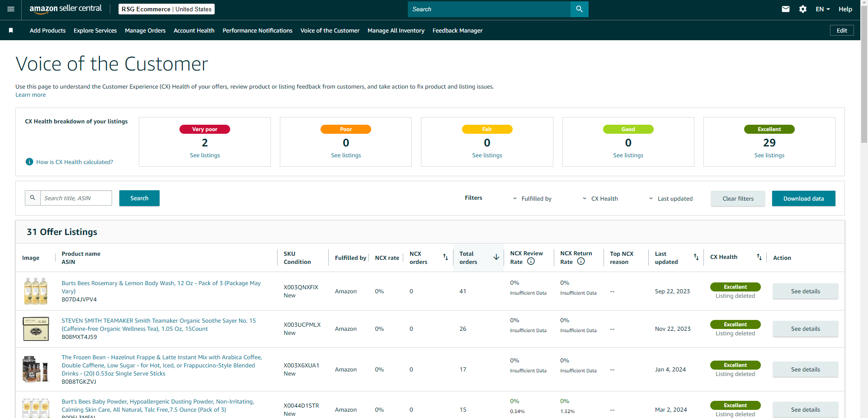Click the magnifier icon in title search box

(x=33, y=198)
